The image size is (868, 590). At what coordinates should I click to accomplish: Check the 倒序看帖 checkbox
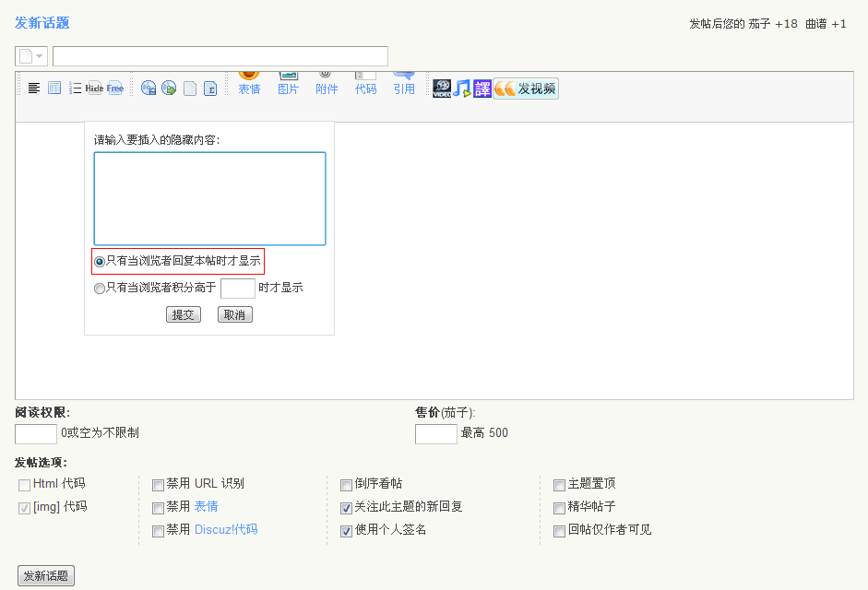tap(346, 486)
